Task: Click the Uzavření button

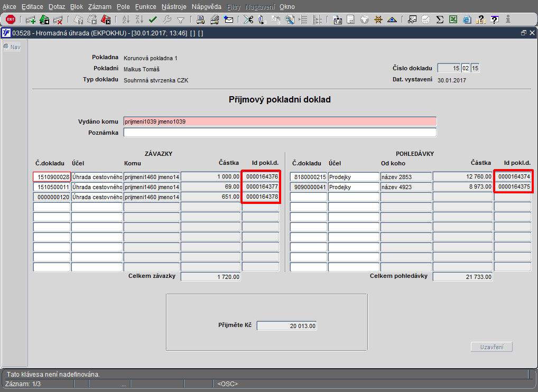Action: pyautogui.click(x=491, y=347)
